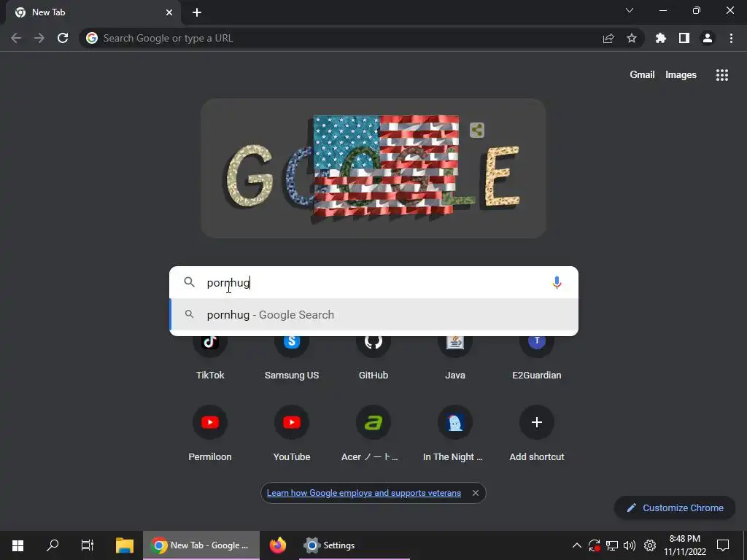Open the Chrome profile avatar
The height and width of the screenshot is (560, 747).
click(708, 38)
